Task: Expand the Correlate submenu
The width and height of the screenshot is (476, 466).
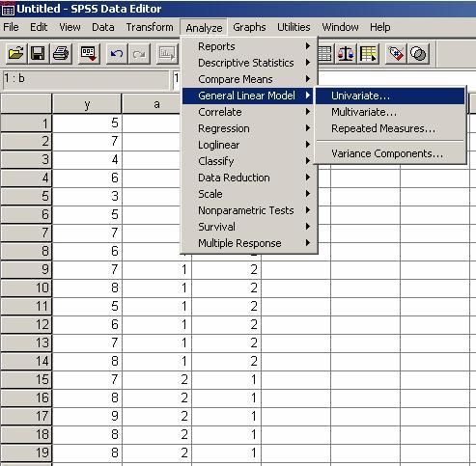Action: (249, 112)
